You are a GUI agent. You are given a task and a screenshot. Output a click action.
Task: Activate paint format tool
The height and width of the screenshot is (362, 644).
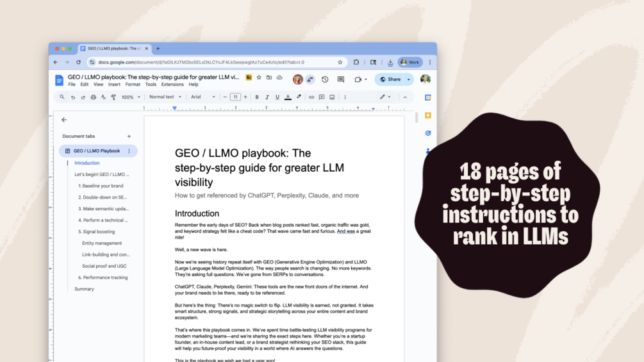pyautogui.click(x=114, y=97)
